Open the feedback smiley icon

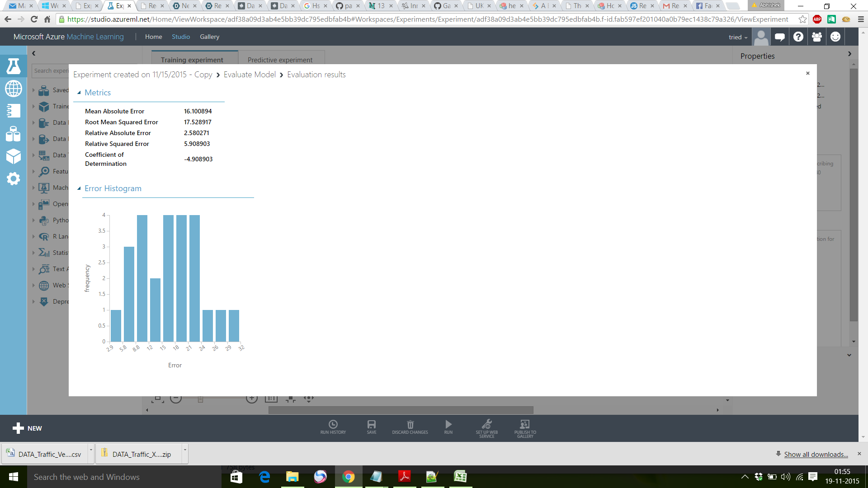pos(835,37)
